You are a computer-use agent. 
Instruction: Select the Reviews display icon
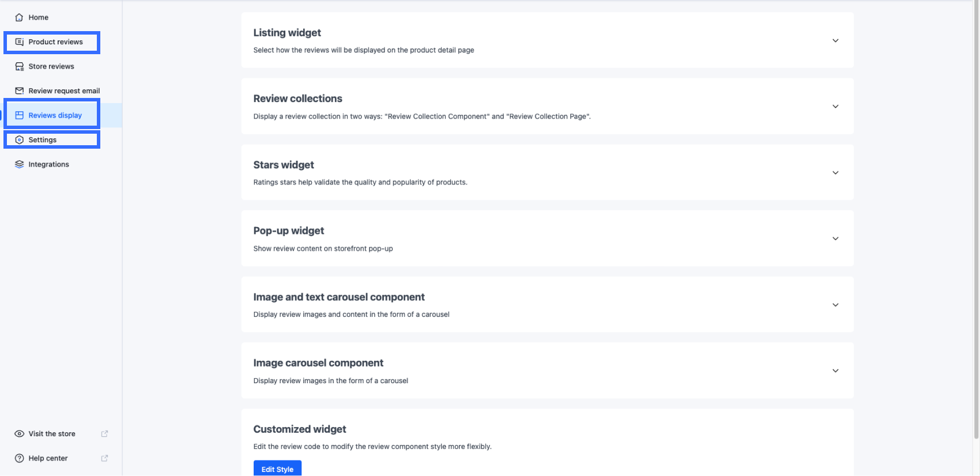(19, 115)
